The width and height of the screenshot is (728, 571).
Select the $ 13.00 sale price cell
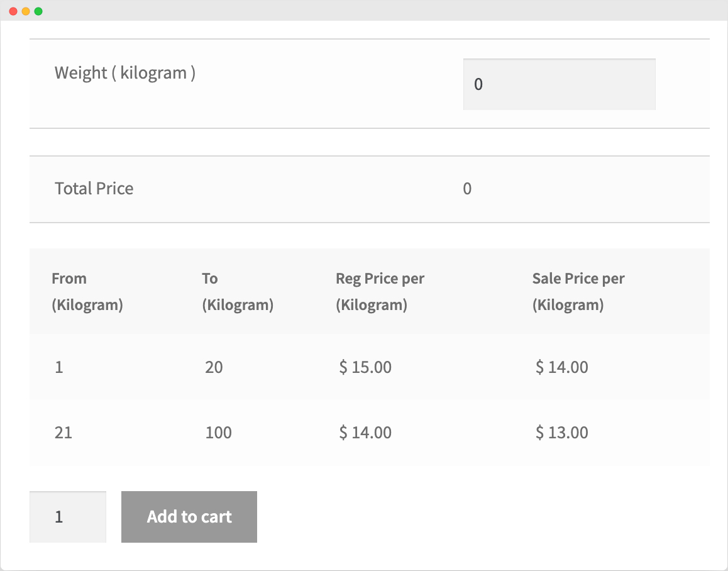[561, 433]
